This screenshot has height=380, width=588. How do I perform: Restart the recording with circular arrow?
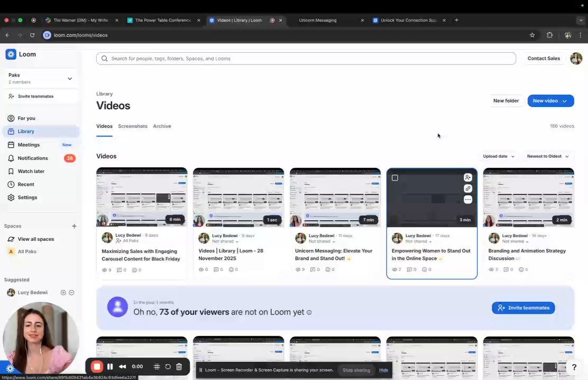pos(168,366)
